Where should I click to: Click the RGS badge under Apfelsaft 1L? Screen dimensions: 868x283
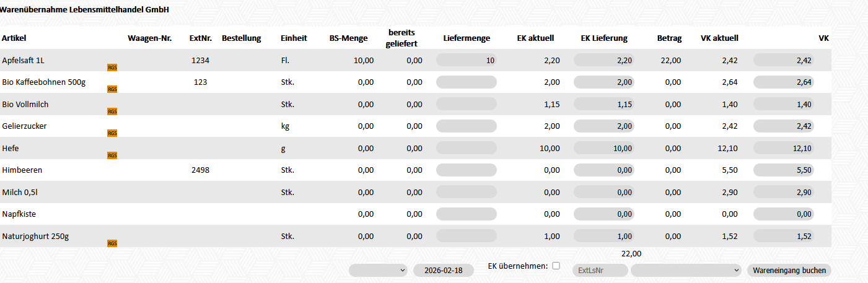[x=112, y=67]
